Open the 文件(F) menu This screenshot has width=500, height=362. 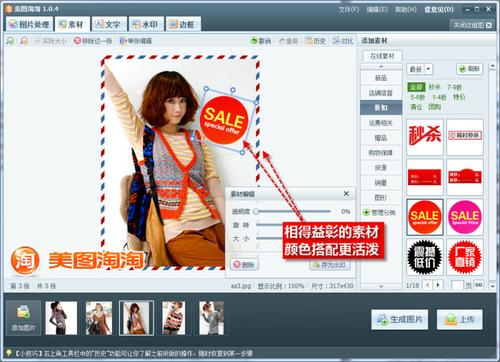point(349,9)
